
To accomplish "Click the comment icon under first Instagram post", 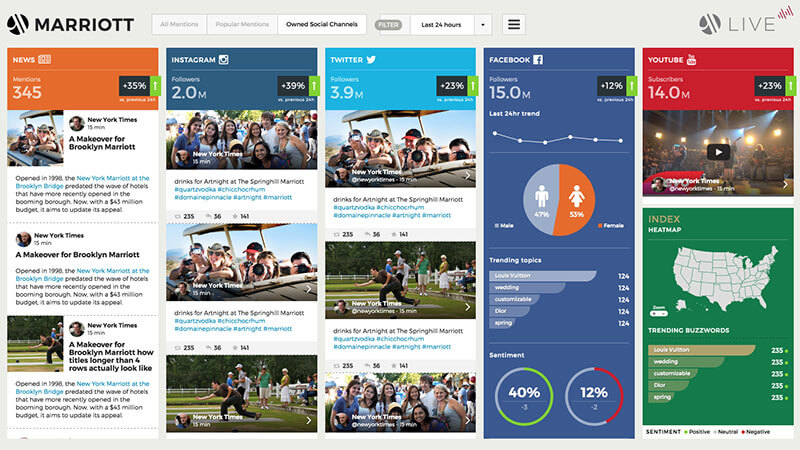I will [x=208, y=216].
